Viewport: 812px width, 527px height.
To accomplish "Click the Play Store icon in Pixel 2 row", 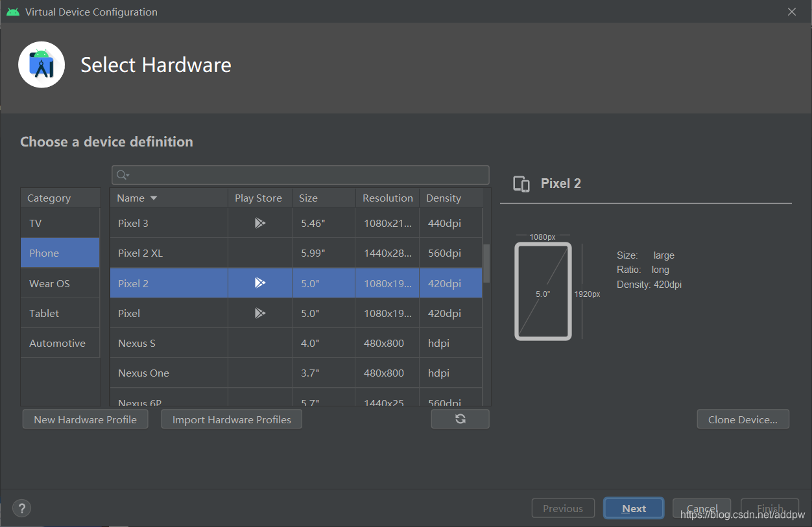I will 260,283.
